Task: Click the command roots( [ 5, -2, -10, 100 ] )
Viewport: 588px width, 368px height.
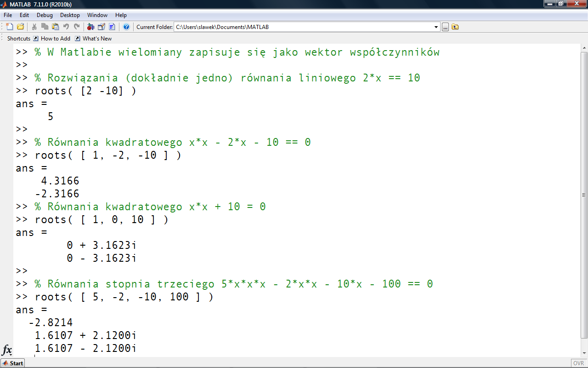Action: pos(124,297)
